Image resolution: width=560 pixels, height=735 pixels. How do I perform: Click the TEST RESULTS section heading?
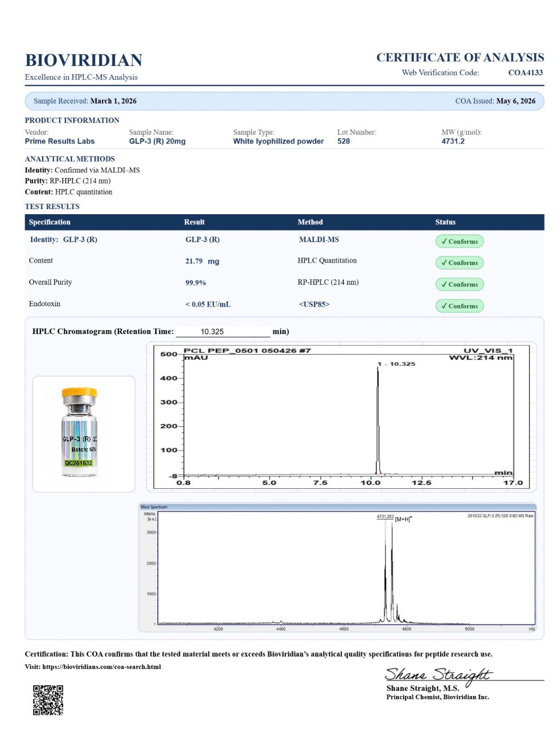[52, 206]
